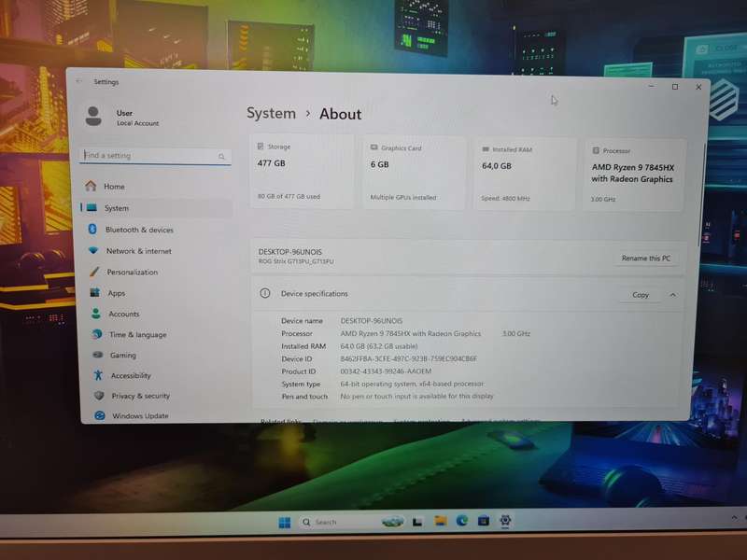Click the ROG Strix model name text
747x560 pixels.
[x=296, y=261]
